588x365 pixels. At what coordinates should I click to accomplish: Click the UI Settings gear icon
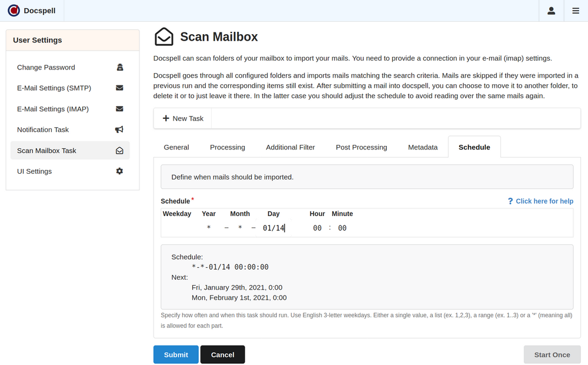pyautogui.click(x=119, y=171)
